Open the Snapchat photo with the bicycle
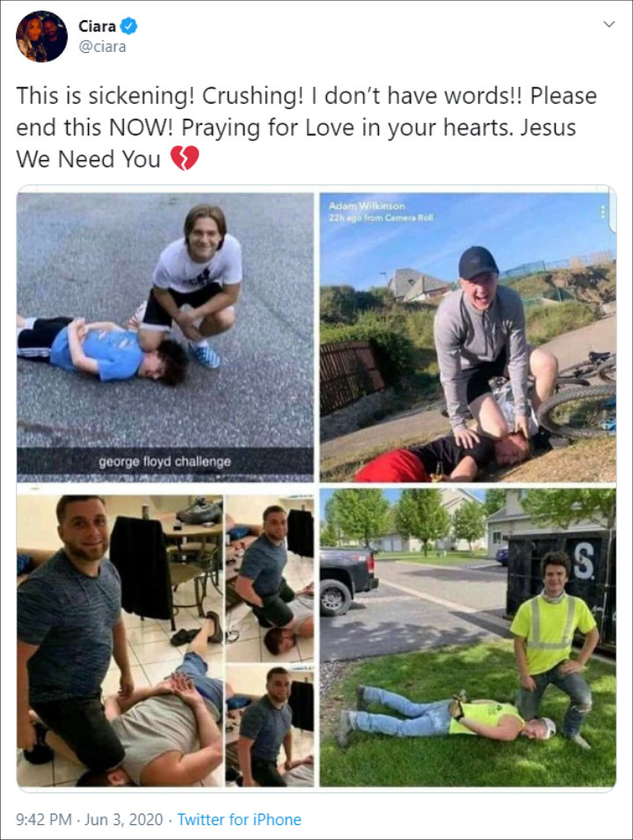 [468, 337]
